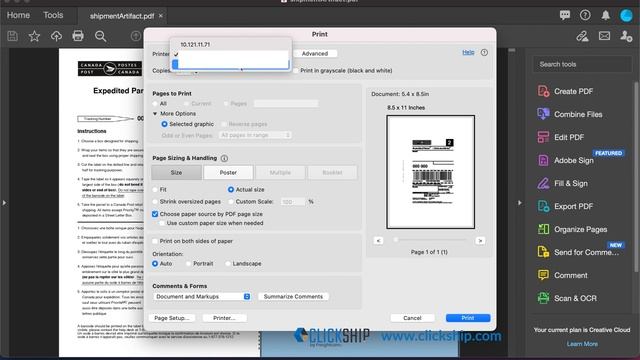Select the Custom Scale option
The image size is (640, 360).
[231, 202]
